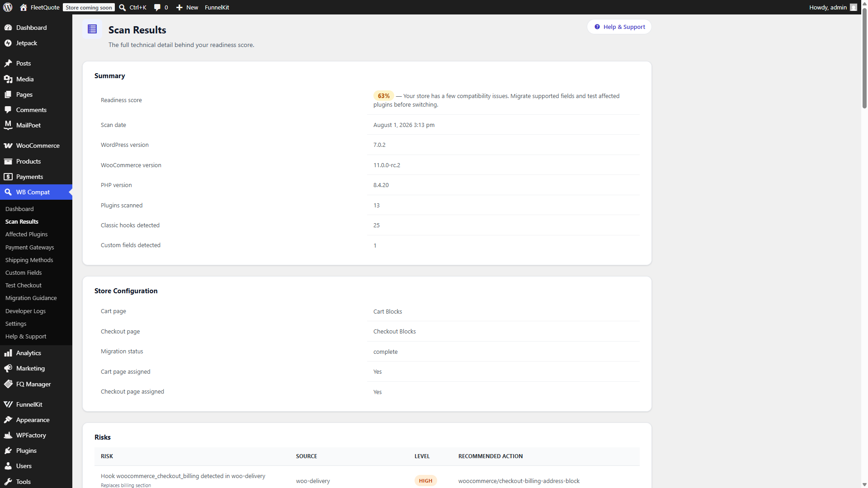Click the Ctrl+K search magnifier icon

pos(123,7)
